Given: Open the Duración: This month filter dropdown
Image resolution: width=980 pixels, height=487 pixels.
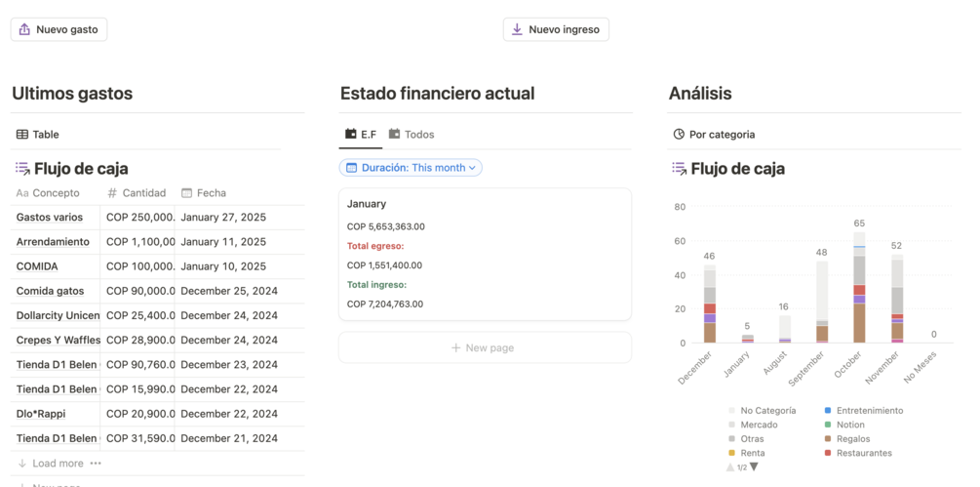Looking at the screenshot, I should coord(411,168).
